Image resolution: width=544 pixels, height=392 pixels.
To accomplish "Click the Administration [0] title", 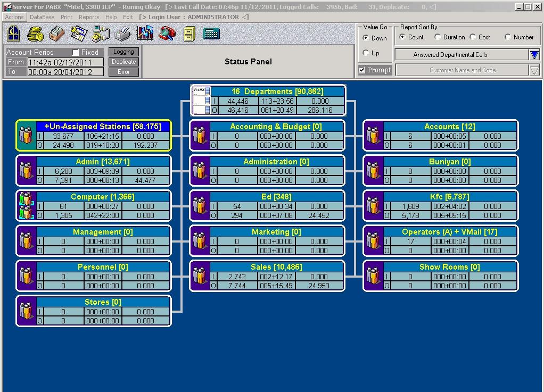I will (276, 162).
